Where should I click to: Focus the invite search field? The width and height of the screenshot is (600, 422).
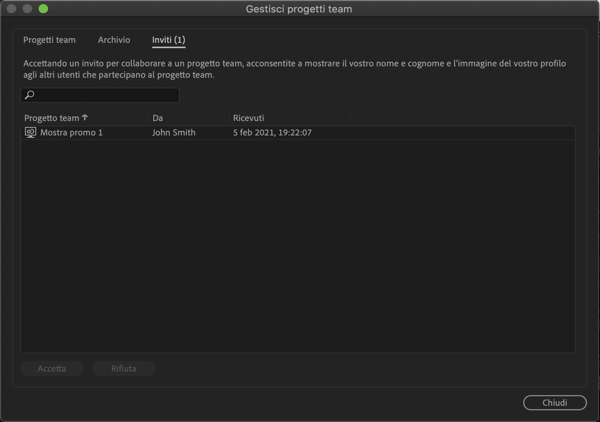coord(100,95)
